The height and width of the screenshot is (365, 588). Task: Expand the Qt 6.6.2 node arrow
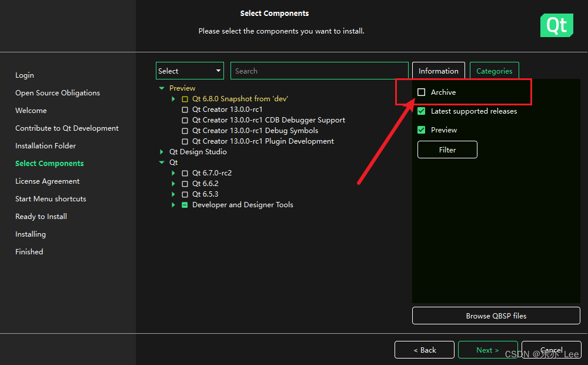[173, 183]
